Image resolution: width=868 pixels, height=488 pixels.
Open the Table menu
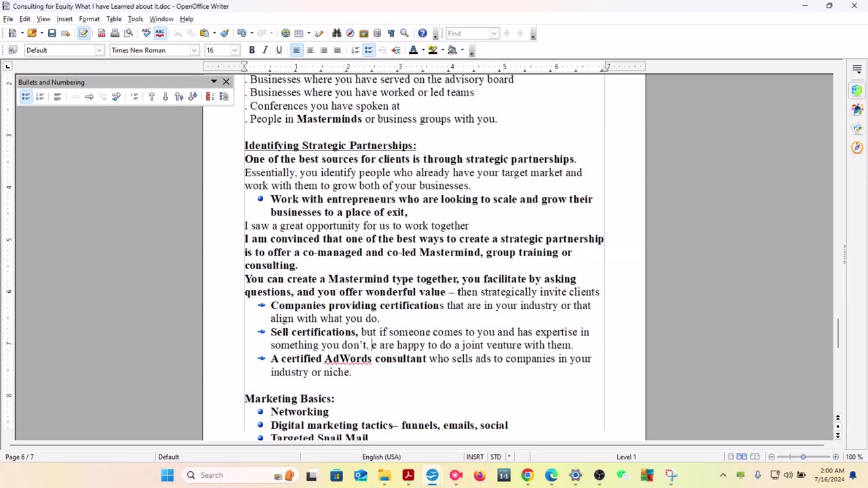tap(114, 19)
